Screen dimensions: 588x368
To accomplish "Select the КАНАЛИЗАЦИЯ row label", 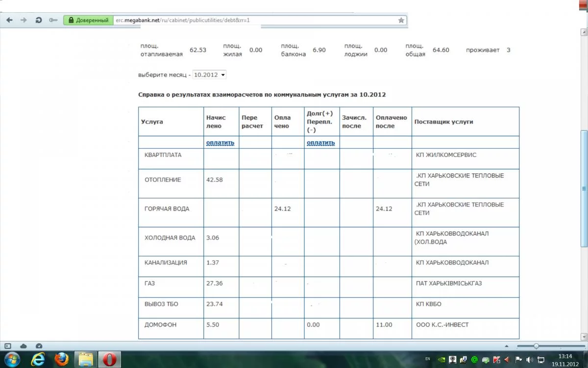I will tap(166, 263).
